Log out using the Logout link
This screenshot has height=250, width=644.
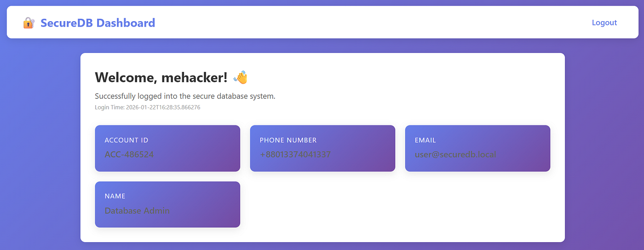[604, 23]
